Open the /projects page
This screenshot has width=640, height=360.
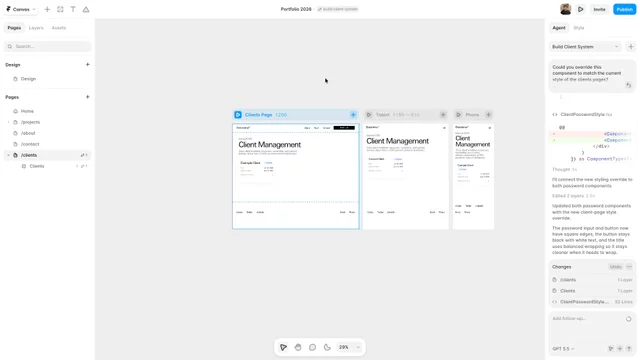(31, 122)
